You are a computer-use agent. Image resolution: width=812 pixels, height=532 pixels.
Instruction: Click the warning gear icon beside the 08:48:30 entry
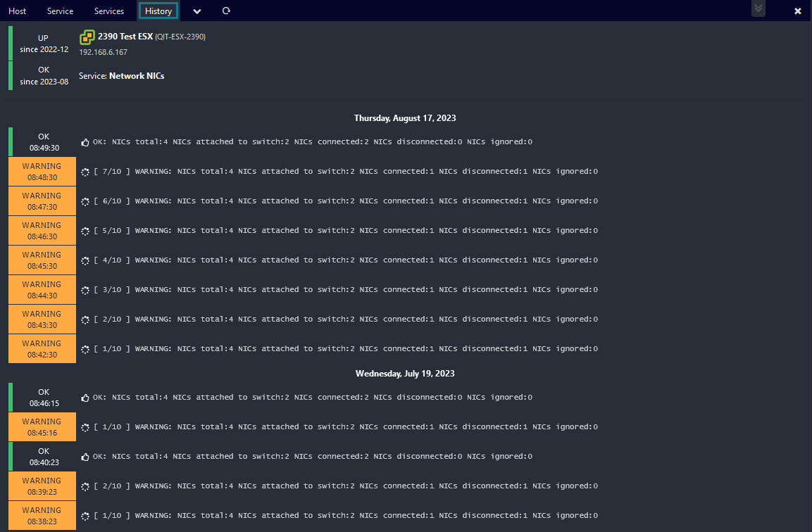84,170
